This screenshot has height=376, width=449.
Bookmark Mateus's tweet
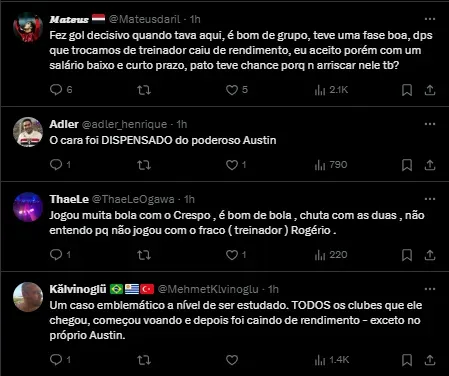[x=407, y=90]
